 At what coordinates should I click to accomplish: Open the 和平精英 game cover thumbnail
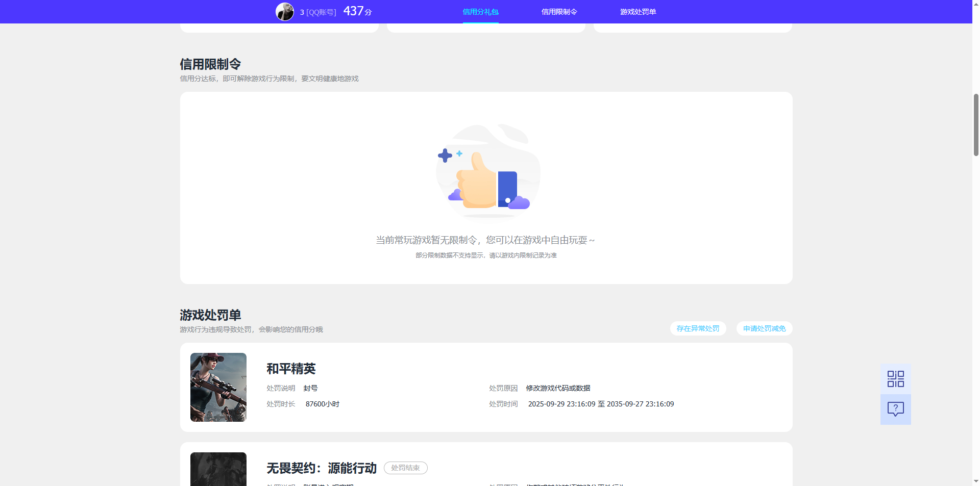pos(218,387)
